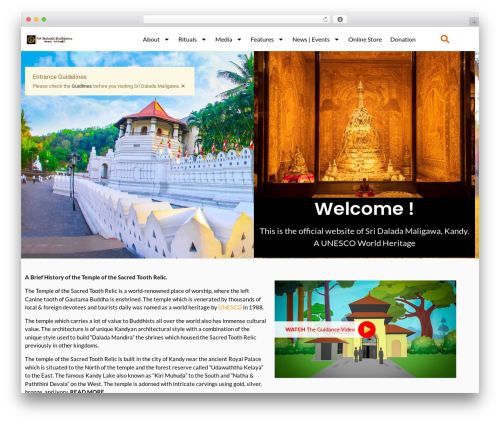
Task: Click the Sri Dalada Maligawa site logo
Action: [49, 39]
